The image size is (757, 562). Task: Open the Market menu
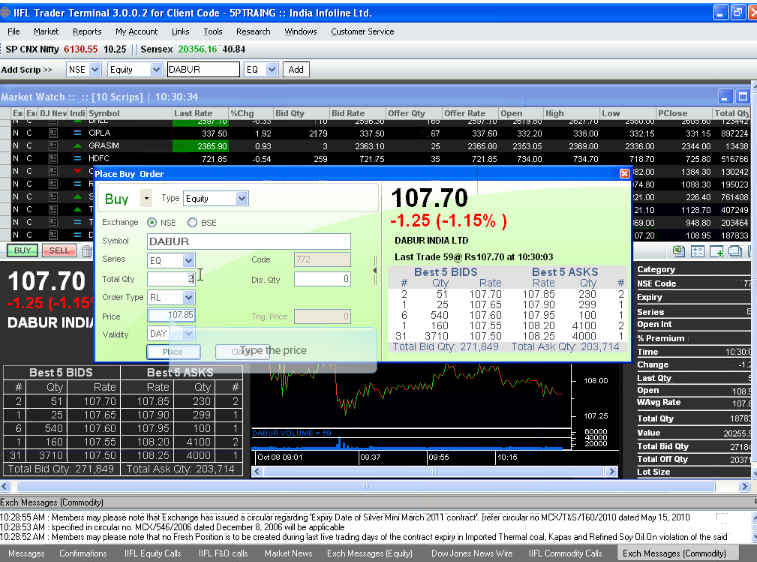(x=46, y=31)
